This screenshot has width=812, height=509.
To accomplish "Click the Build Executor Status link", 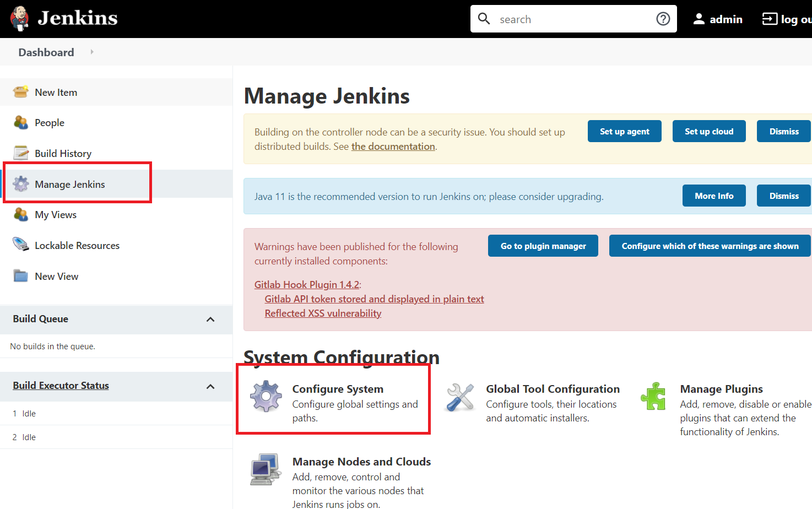I will tap(61, 386).
